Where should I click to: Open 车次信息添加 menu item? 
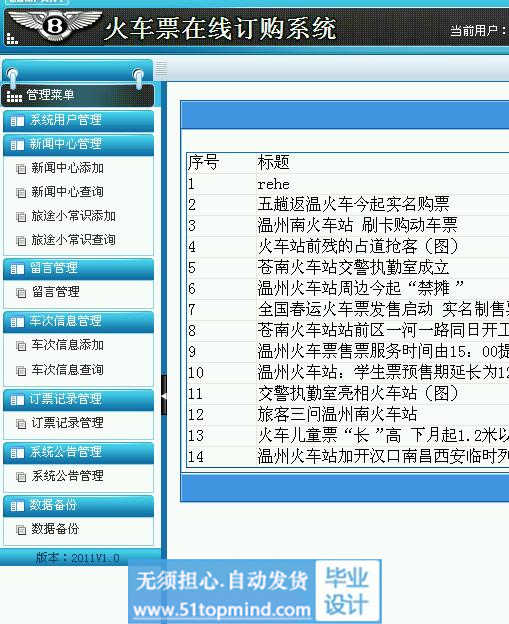(68, 345)
